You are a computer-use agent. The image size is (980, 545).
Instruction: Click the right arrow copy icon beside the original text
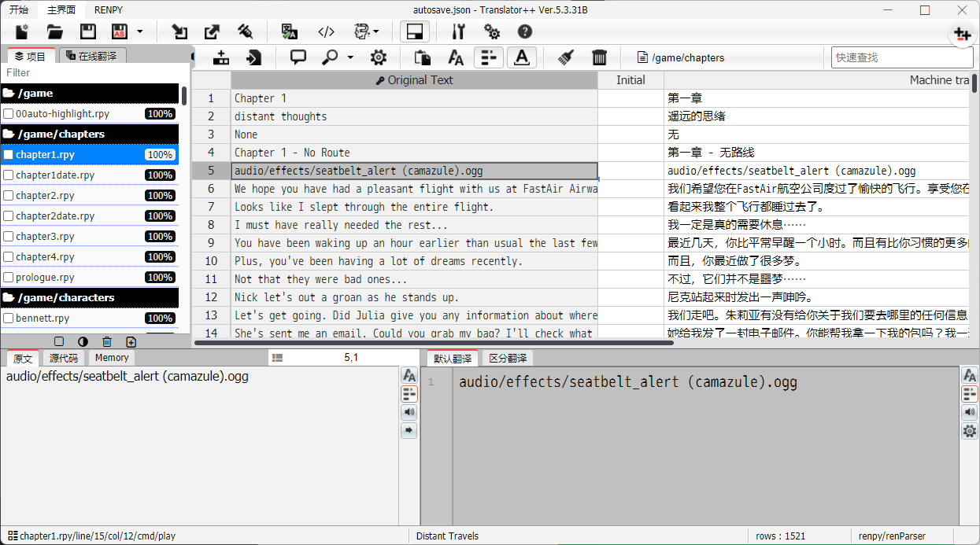pyautogui.click(x=409, y=431)
